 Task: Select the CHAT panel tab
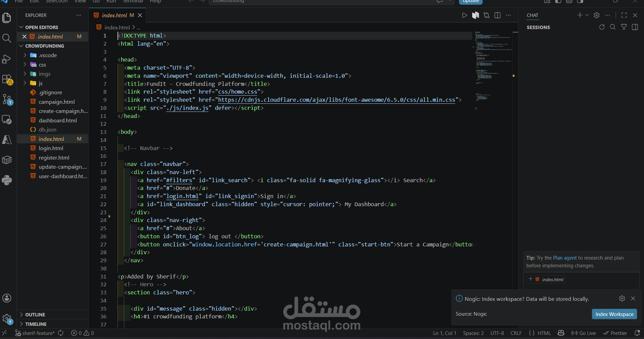click(532, 15)
